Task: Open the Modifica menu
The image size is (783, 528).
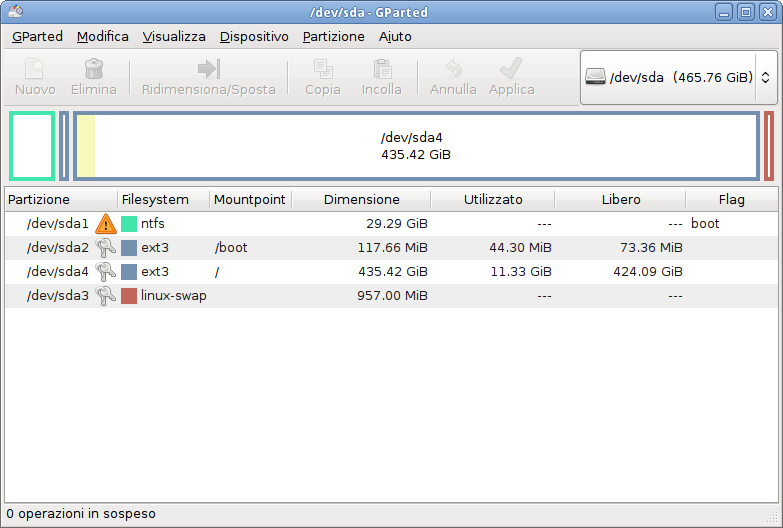Action: [x=103, y=36]
